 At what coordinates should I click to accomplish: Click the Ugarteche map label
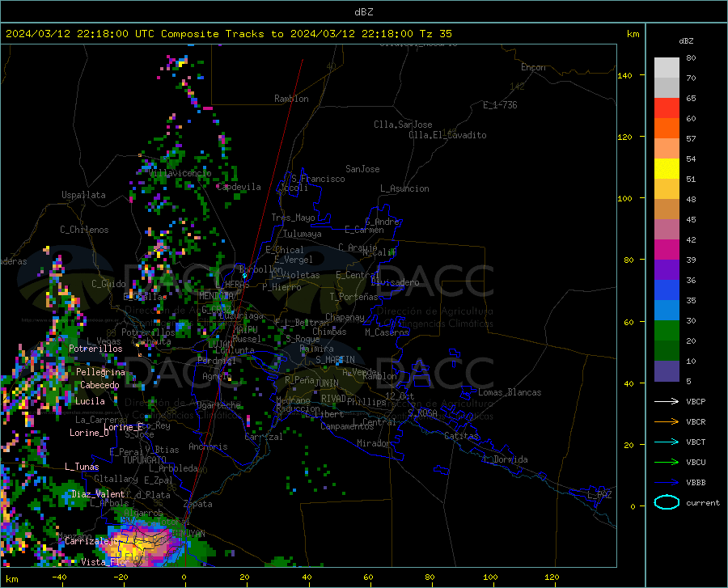[x=218, y=404]
